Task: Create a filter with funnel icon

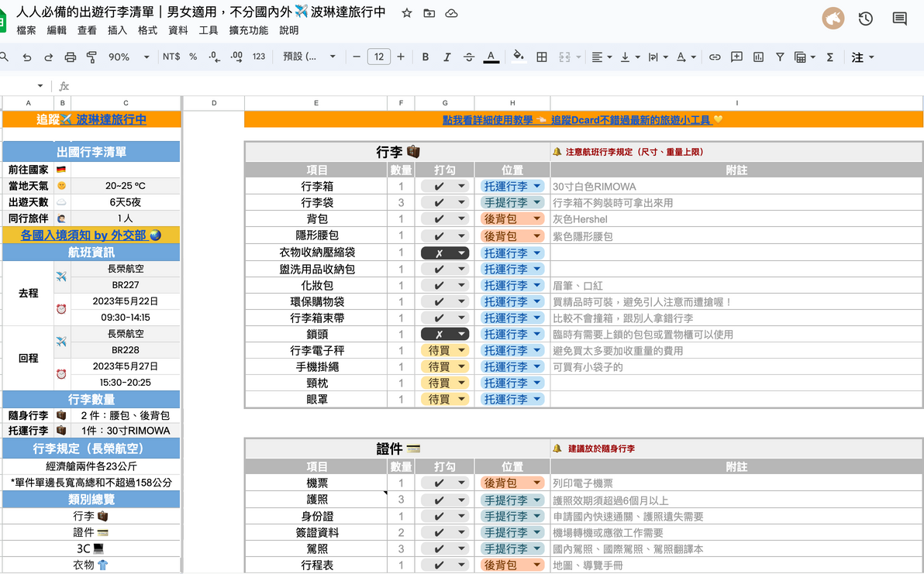Action: (x=780, y=57)
